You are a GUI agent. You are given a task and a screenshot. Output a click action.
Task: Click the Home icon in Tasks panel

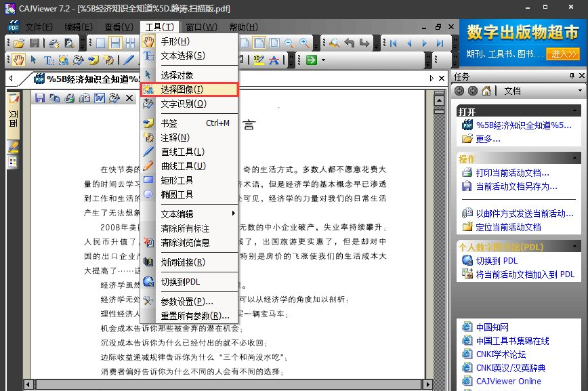(x=486, y=91)
